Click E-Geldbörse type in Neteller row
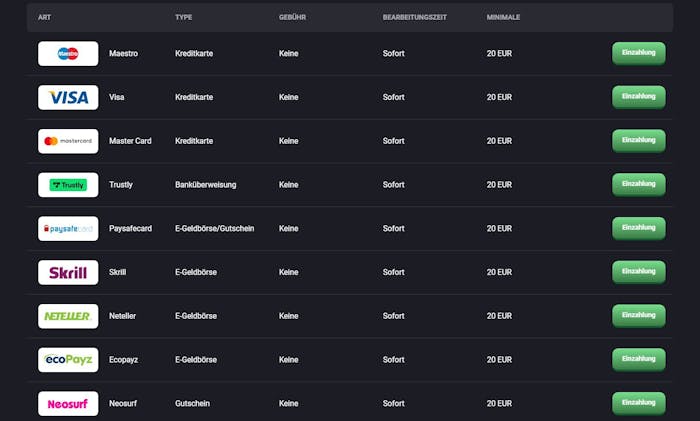The height and width of the screenshot is (421, 700). tap(196, 316)
